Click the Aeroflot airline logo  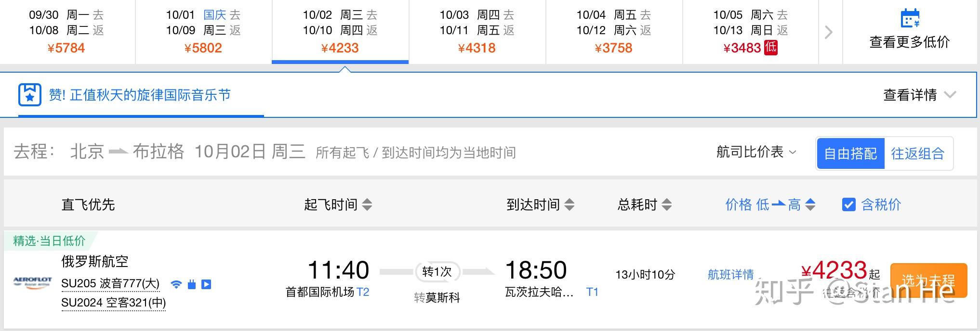coord(32,281)
